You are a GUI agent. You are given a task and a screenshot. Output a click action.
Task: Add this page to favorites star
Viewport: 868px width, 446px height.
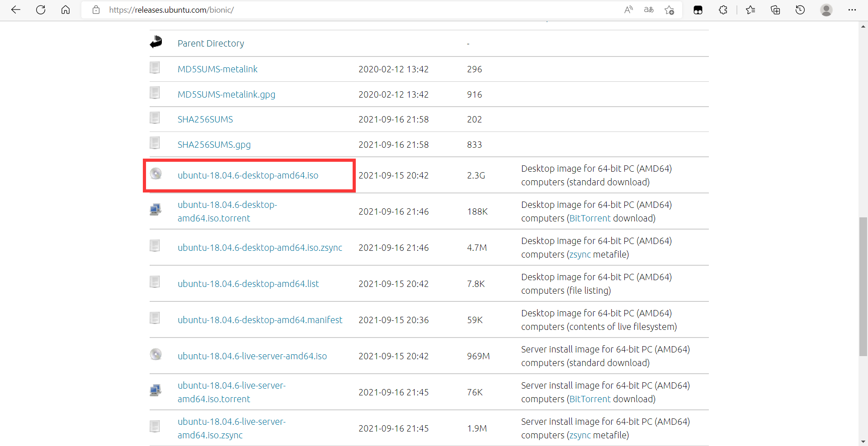670,10
